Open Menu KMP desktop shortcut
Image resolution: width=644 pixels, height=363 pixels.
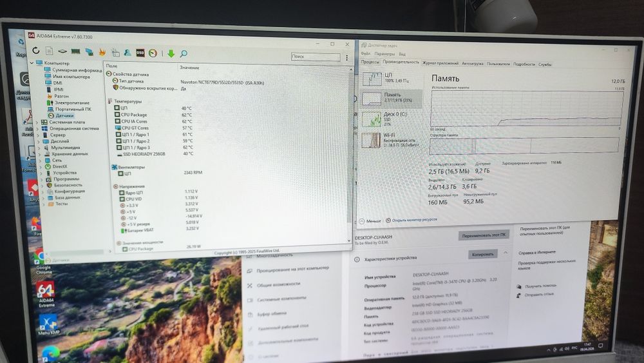click(48, 325)
